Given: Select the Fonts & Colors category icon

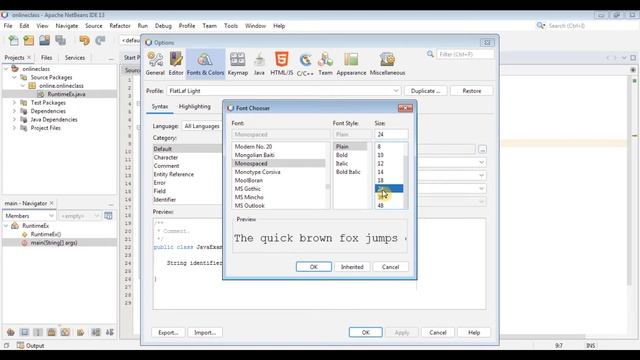Looking at the screenshot, I should pos(205,64).
